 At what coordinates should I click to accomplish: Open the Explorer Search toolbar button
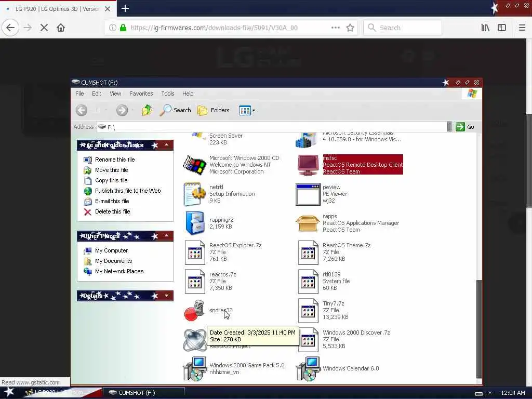176,110
